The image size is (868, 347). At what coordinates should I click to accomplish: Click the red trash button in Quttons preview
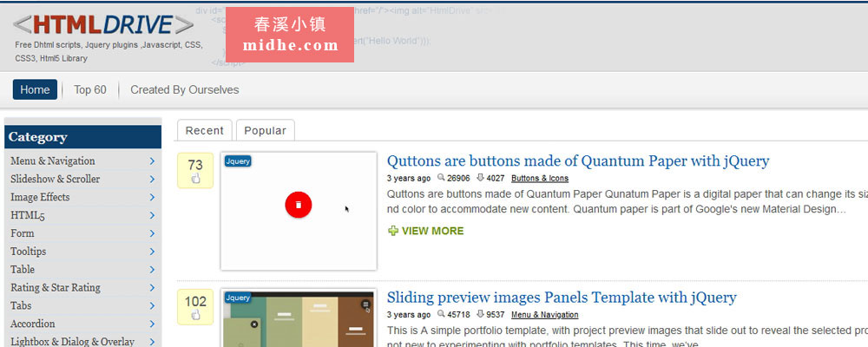(x=299, y=205)
